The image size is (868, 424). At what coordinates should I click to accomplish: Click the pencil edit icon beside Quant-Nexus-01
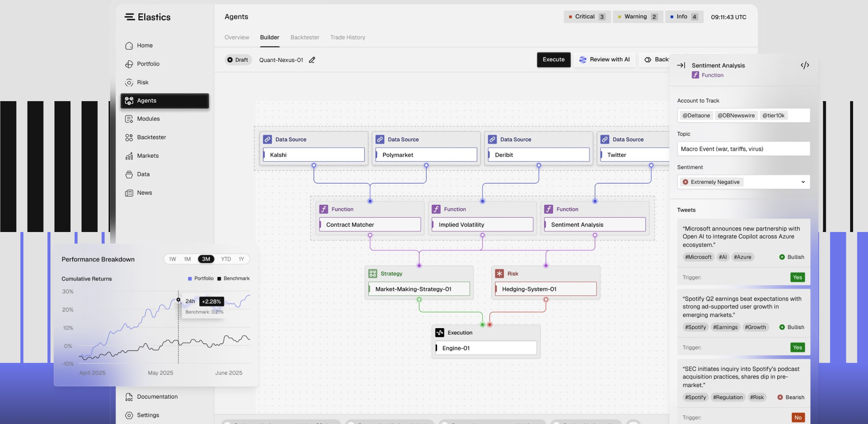click(x=312, y=60)
